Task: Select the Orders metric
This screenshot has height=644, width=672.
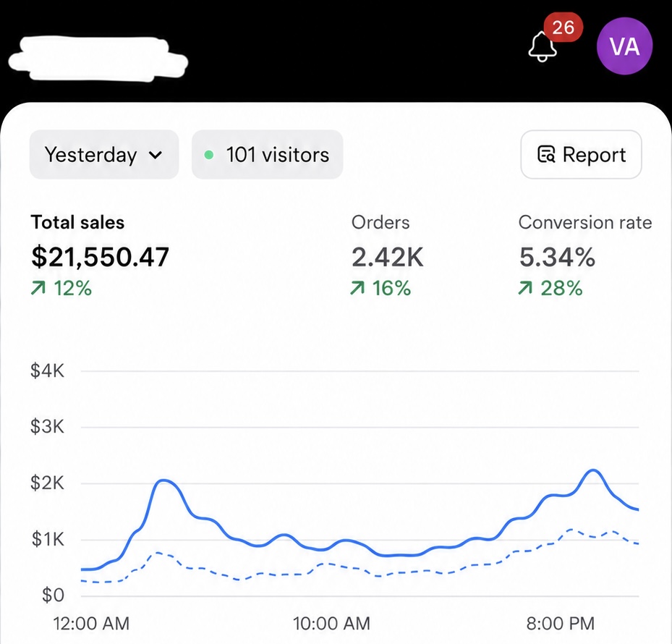Action: (380, 223)
